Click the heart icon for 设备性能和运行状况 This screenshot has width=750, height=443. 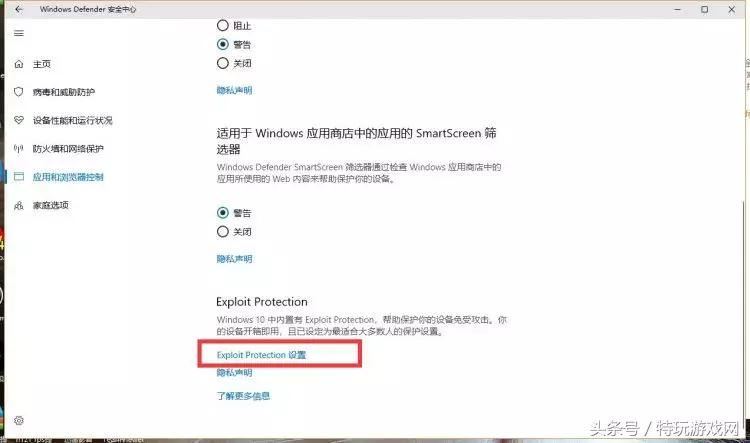pos(19,120)
